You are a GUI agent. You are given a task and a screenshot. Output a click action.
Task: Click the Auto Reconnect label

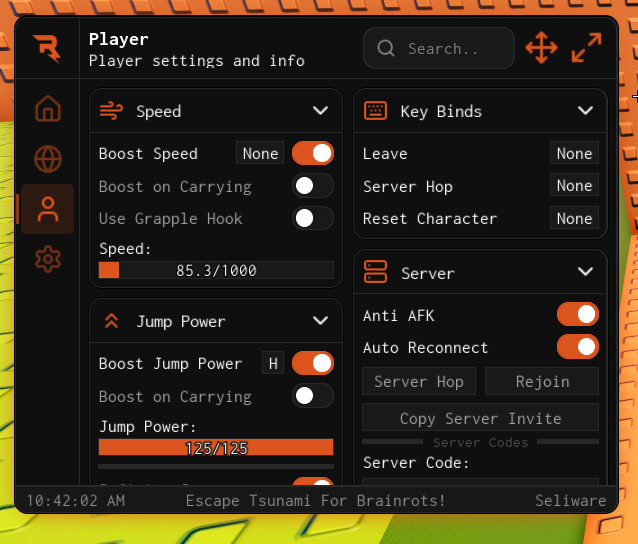[x=425, y=347]
